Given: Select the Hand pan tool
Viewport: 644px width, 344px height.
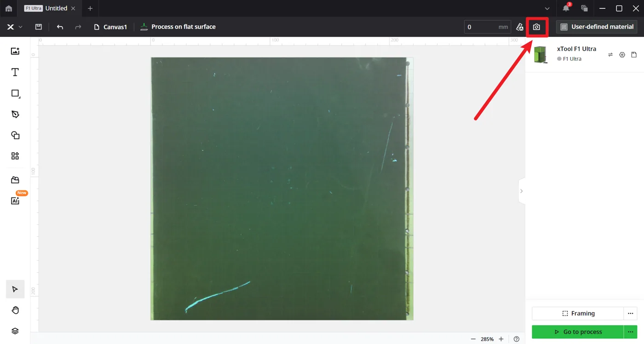Looking at the screenshot, I should click(x=15, y=310).
